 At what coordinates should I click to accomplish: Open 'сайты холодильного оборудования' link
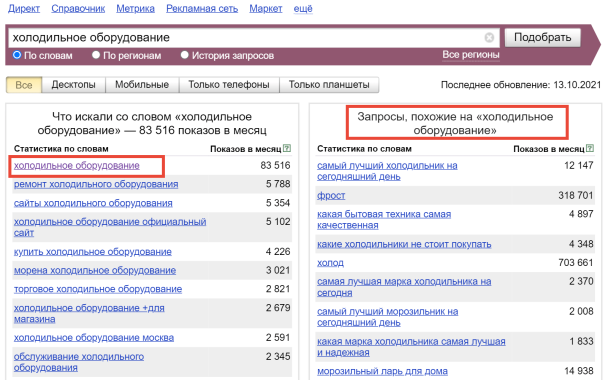93,203
